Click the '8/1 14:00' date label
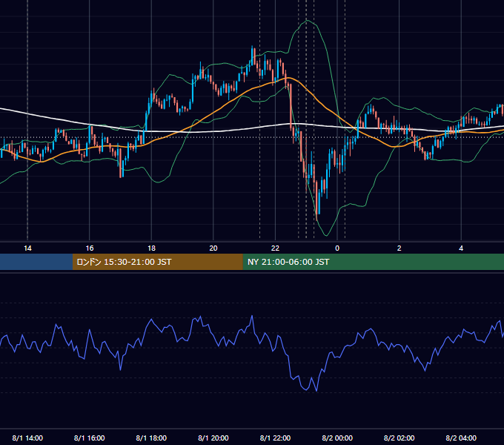Image resolution: width=504 pixels, height=445 pixels. coord(27,438)
